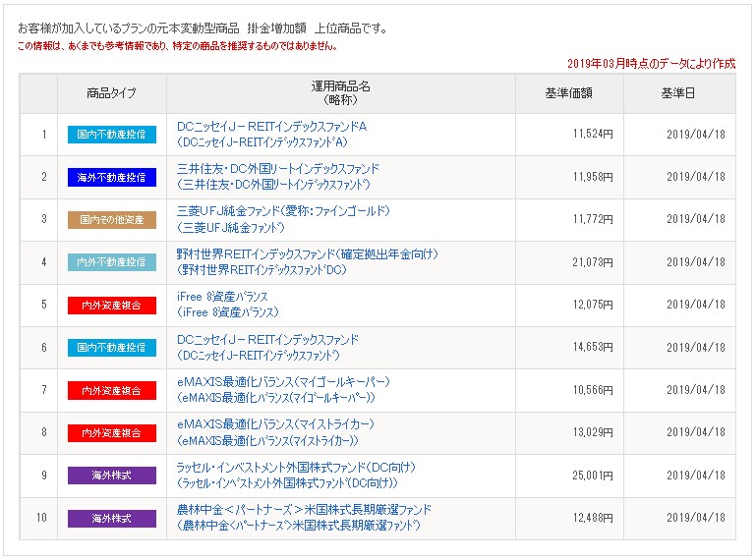
Task: Click the date 2019/04/18 in the 12,488円 row
Action: tap(696, 518)
